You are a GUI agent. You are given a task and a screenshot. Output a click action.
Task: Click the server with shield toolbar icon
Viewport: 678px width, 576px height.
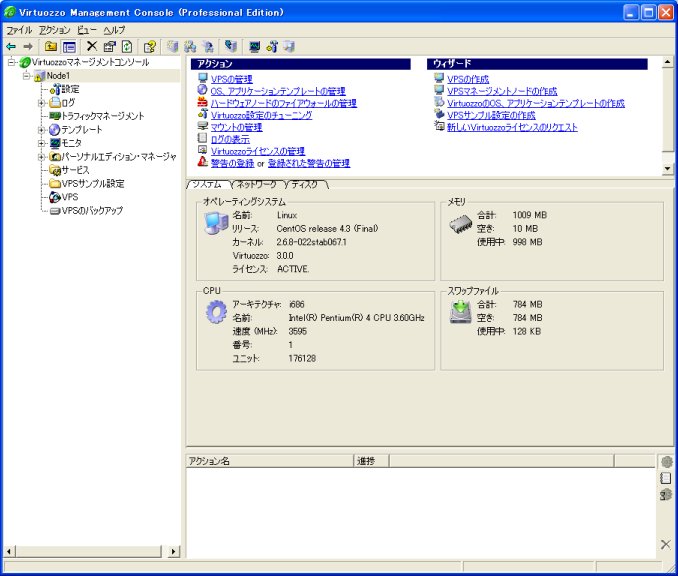tap(231, 46)
